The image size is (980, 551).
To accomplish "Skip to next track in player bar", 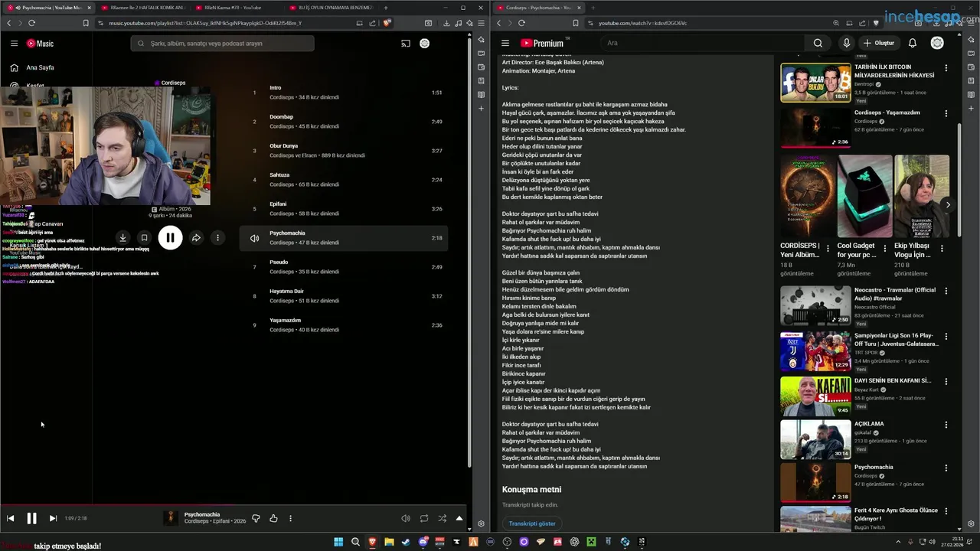I will tap(53, 518).
